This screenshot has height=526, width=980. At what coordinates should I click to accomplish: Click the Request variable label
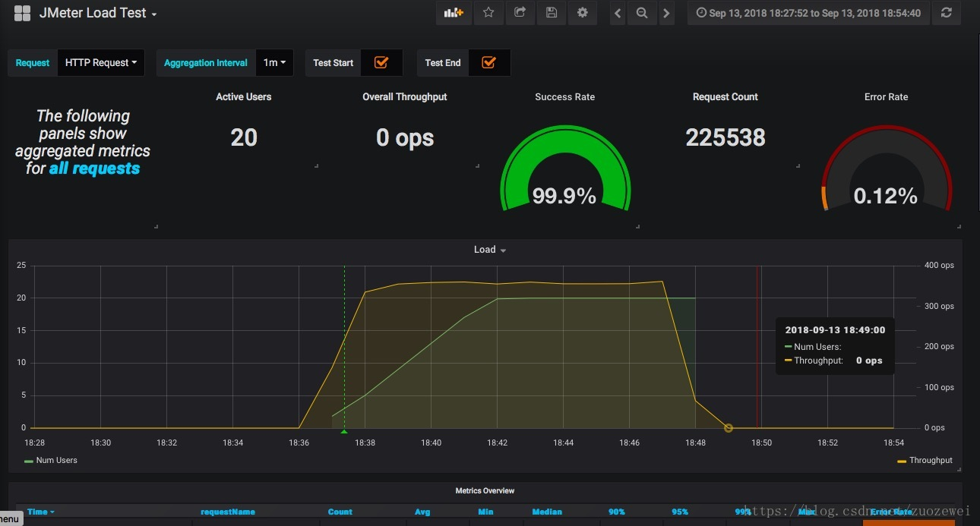[x=33, y=63]
